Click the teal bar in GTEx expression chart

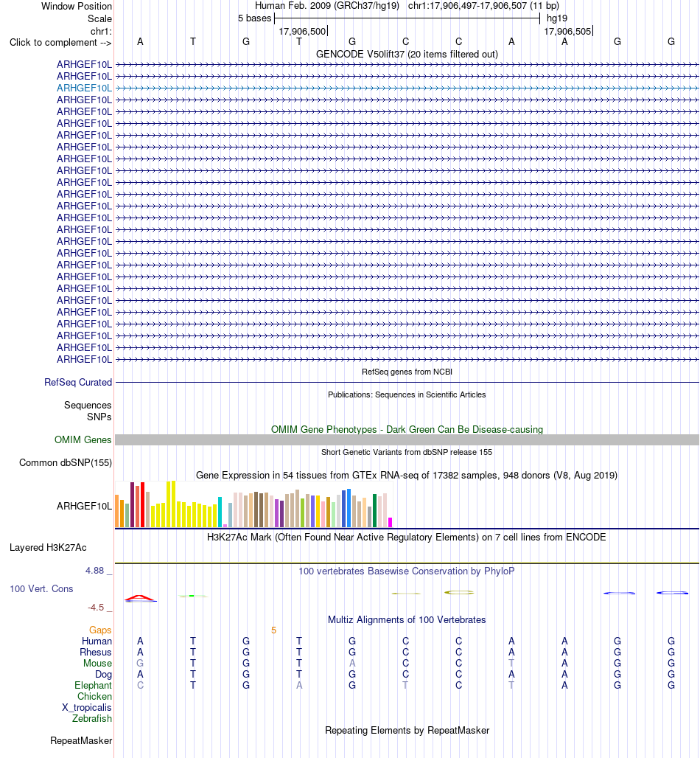pyautogui.click(x=220, y=512)
